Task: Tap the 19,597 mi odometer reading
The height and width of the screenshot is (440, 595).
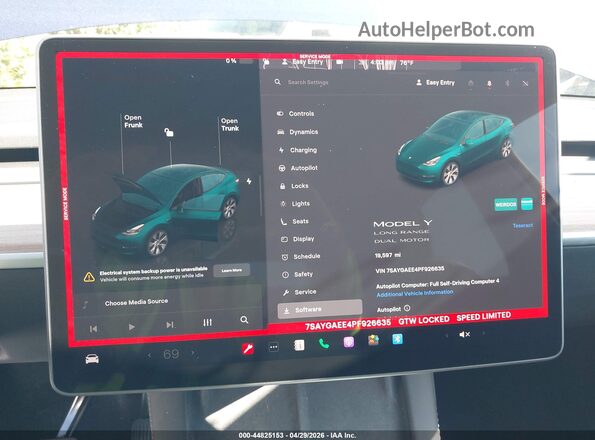Action: [387, 256]
